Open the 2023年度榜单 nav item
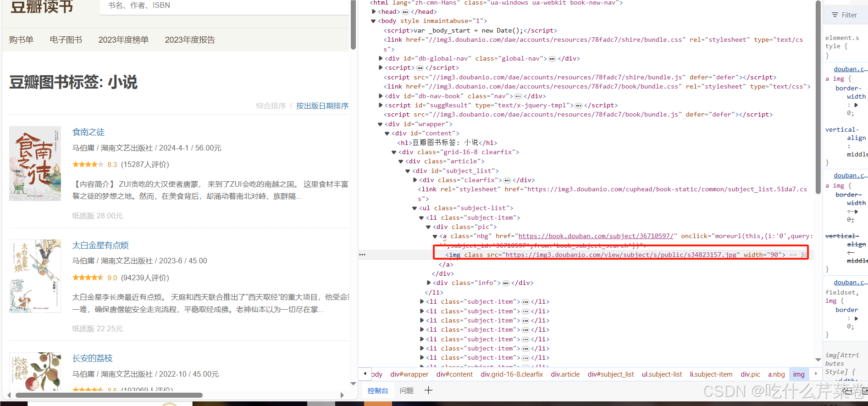868x406 pixels. [123, 40]
